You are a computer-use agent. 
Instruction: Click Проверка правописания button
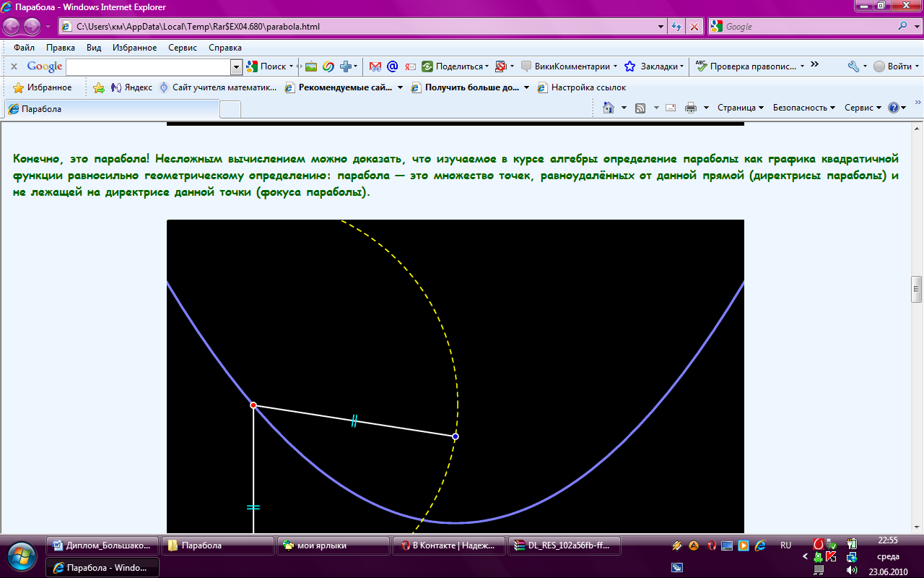747,66
